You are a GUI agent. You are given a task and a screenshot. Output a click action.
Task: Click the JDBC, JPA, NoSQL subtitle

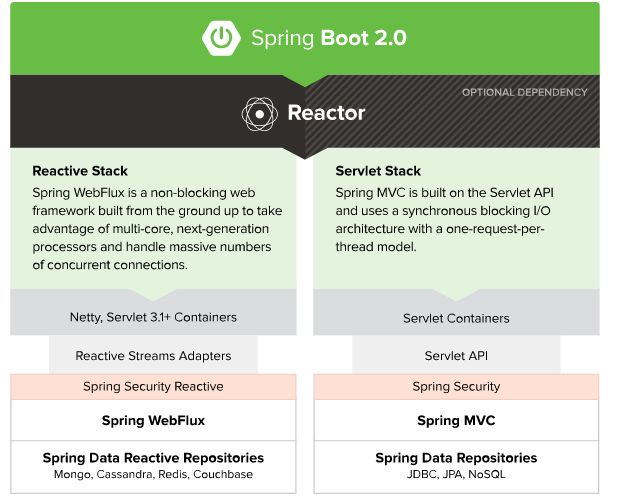(x=456, y=474)
